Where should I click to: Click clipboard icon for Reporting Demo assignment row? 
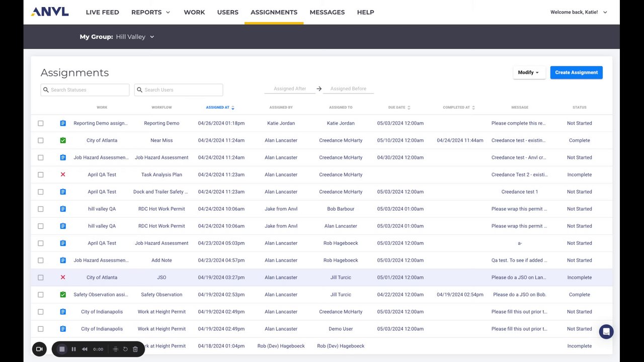[x=63, y=123]
